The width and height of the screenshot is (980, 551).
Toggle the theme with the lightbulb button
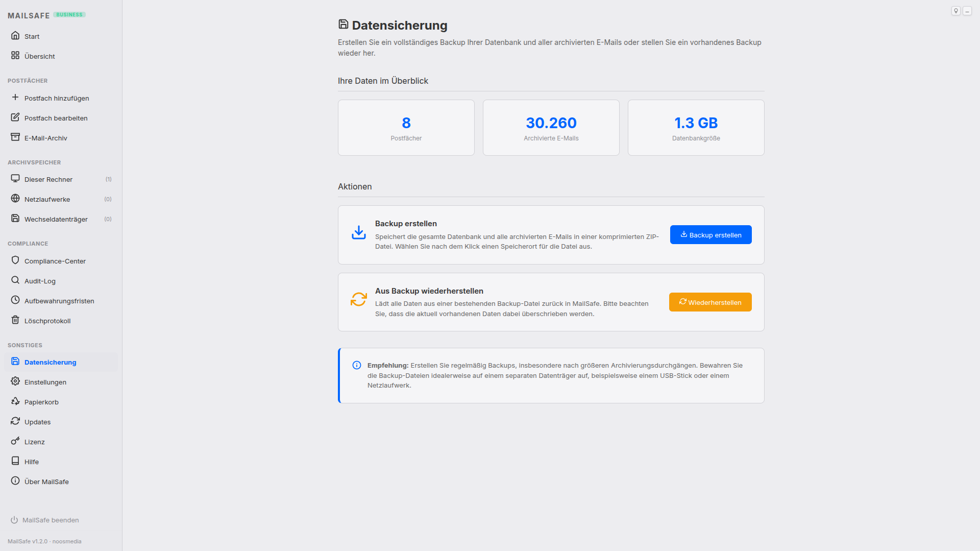pos(955,10)
